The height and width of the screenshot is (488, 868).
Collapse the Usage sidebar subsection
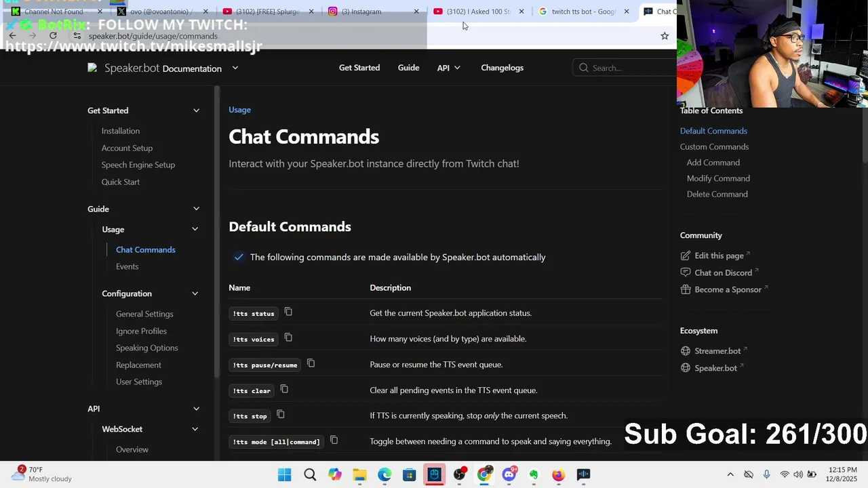click(195, 229)
